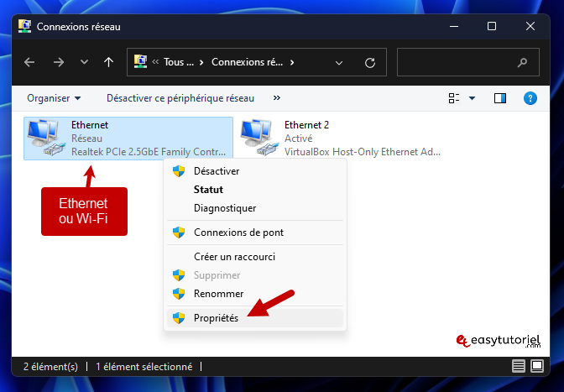The height and width of the screenshot is (392, 564).
Task: Switch to large icons view in status bar
Action: [x=537, y=367]
